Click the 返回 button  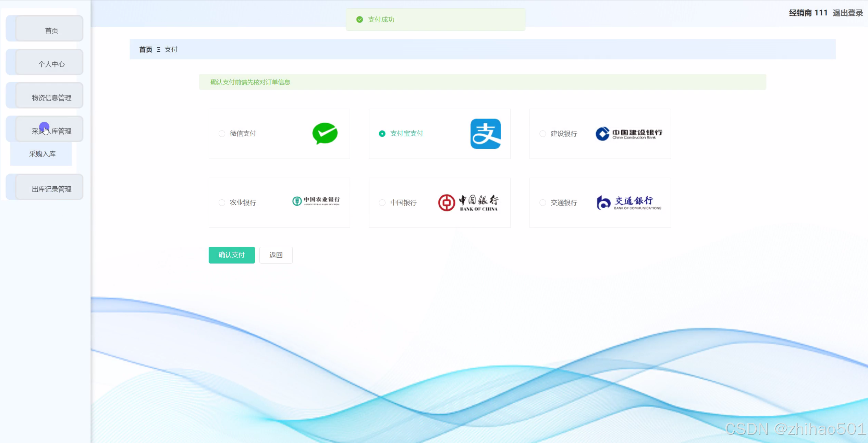[276, 255]
